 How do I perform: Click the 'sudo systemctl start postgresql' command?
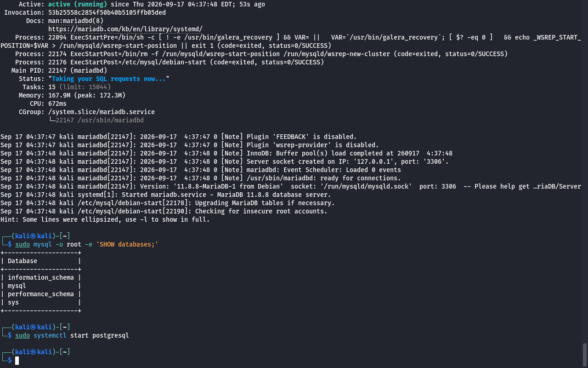(72, 335)
